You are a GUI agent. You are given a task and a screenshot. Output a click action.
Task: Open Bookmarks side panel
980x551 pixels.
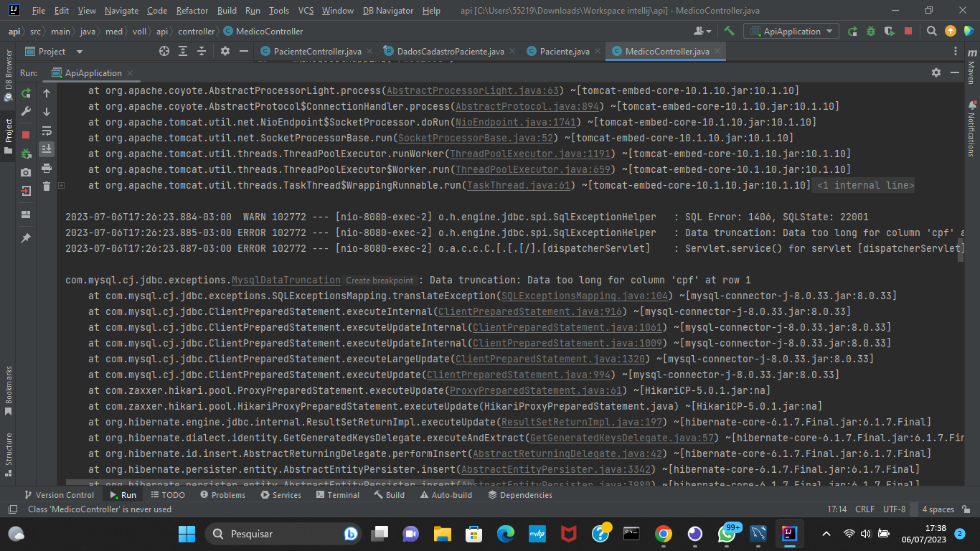[8, 391]
